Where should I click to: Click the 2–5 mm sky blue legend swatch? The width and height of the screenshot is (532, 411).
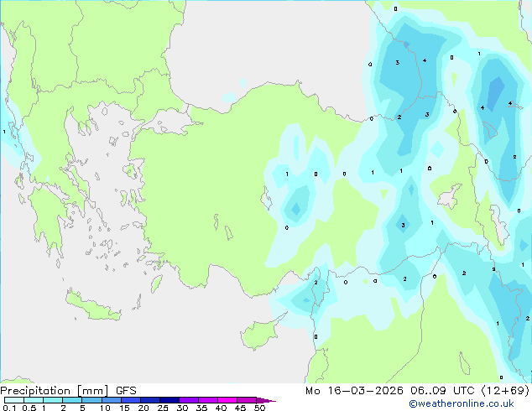pyautogui.click(x=72, y=400)
